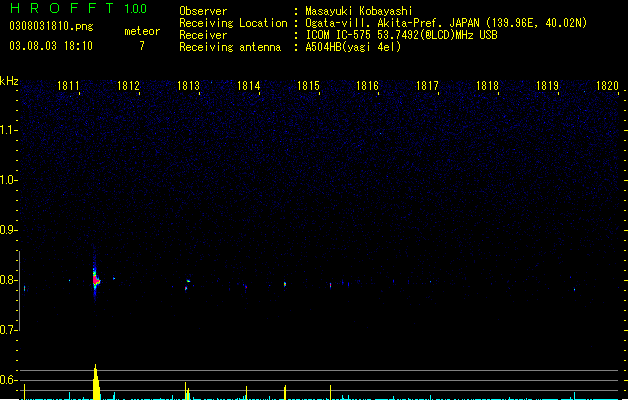Click the 1818 time axis label
Viewport: 629px width, 400px height.
487,86
